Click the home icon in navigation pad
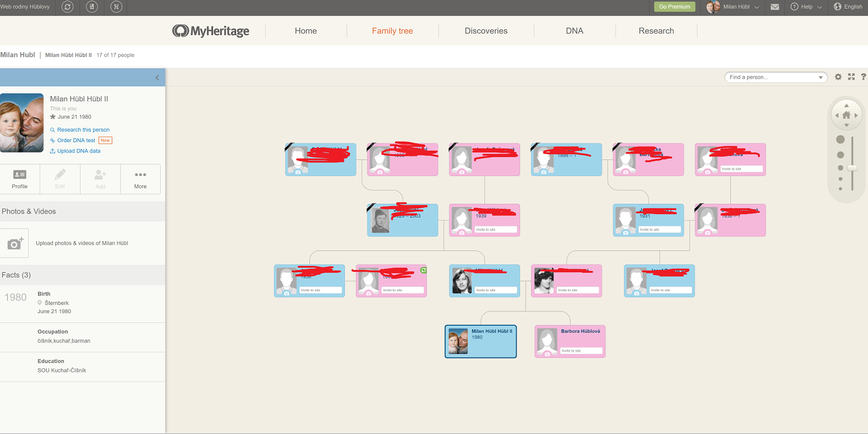Screen dimensions: 868x434 coord(846,115)
